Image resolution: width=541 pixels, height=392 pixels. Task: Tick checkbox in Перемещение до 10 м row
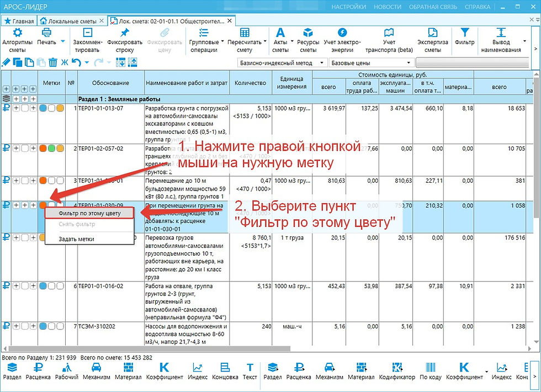click(x=24, y=181)
